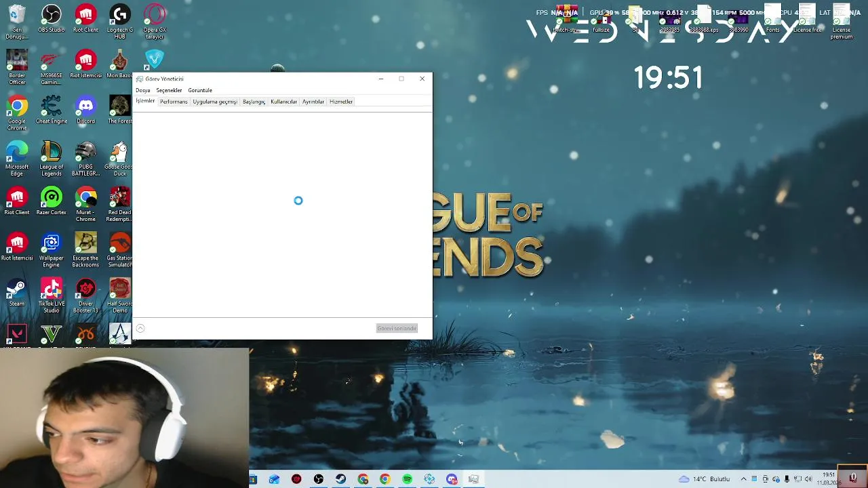The width and height of the screenshot is (868, 488).
Task: Select the TikTok LIVE Studio desktop icon
Action: tap(52, 296)
